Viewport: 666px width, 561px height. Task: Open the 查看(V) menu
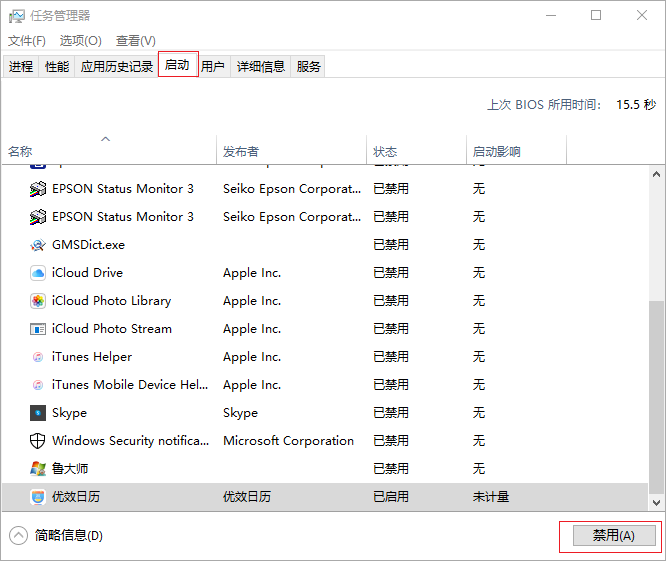[x=135, y=41]
